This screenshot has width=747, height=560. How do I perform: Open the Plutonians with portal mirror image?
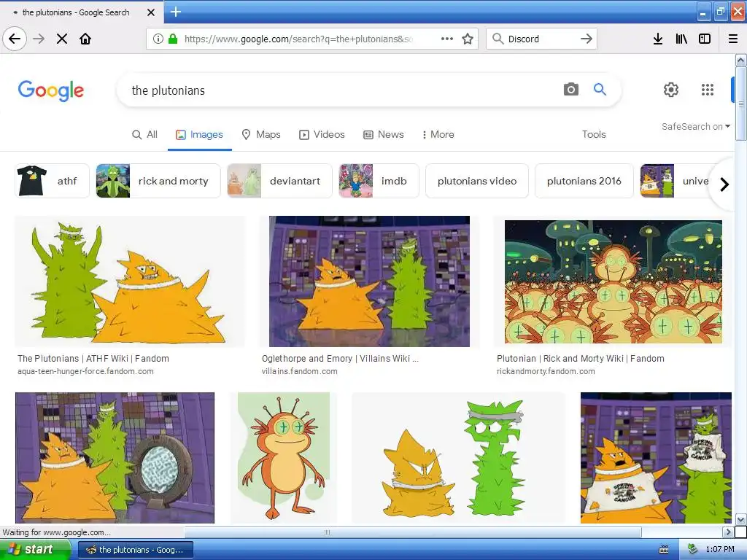[115, 458]
